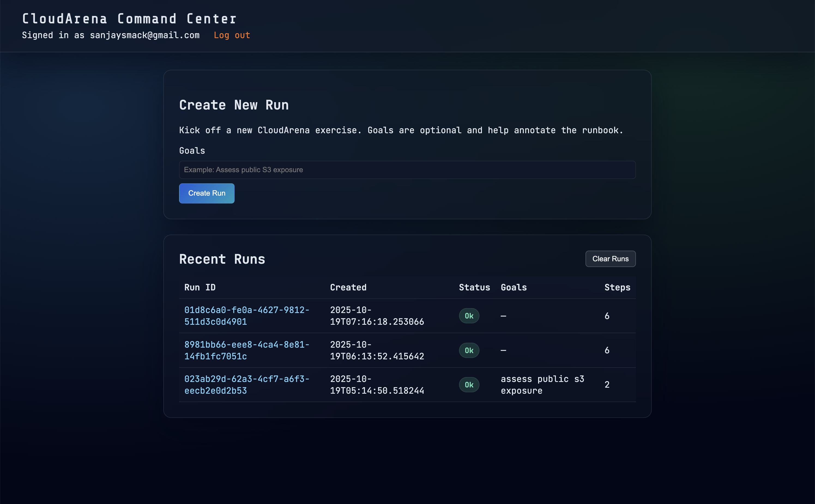815x504 pixels.
Task: Click the 'assess public s3 exposure' goal text
Action: point(542,385)
